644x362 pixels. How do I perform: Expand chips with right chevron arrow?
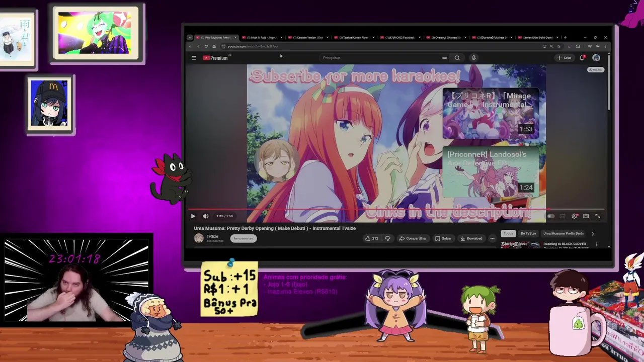point(593,234)
